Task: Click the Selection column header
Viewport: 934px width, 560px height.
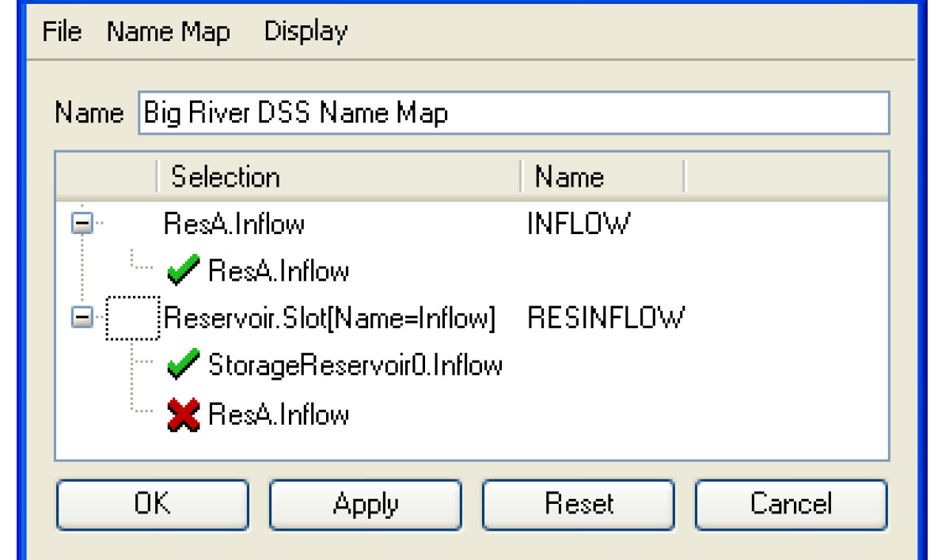Action: [340, 176]
